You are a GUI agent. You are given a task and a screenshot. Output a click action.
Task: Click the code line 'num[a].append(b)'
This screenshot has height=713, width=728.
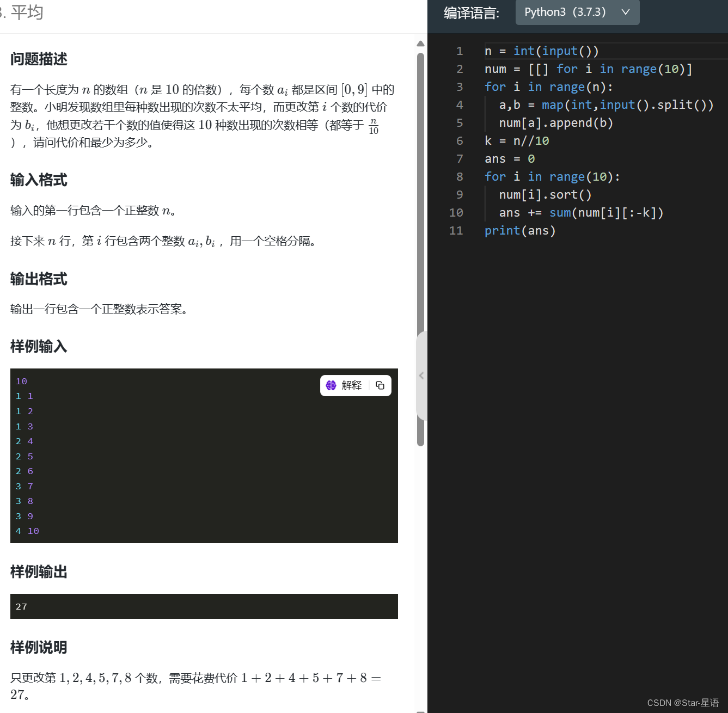[556, 122]
